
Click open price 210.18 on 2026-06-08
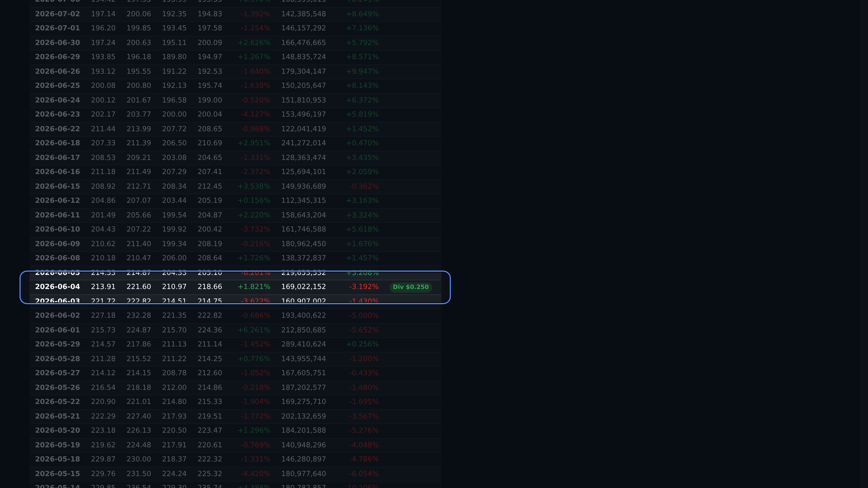pyautogui.click(x=103, y=258)
